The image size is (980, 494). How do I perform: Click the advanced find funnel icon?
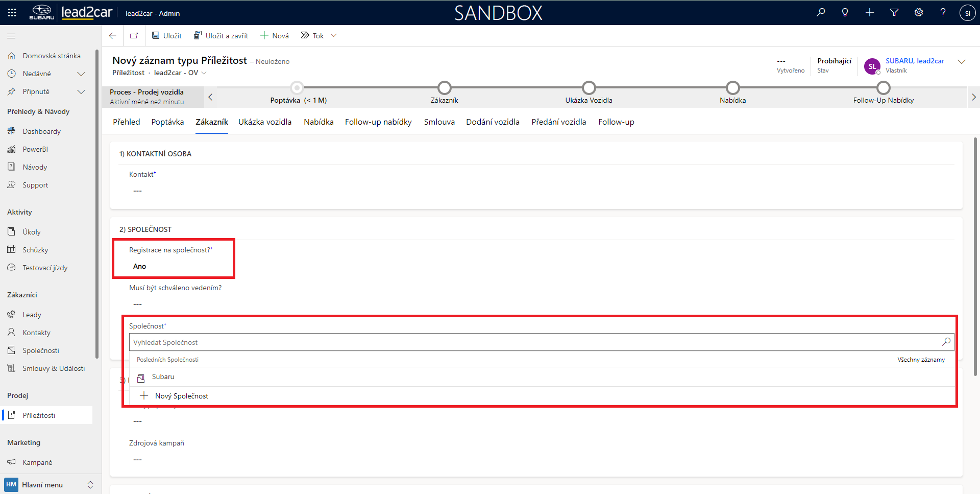point(894,13)
